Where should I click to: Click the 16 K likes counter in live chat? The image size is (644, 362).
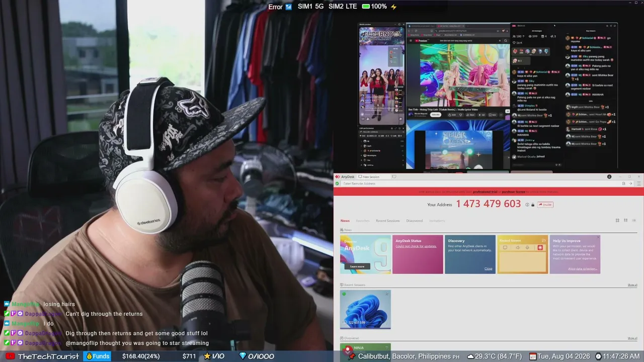click(517, 43)
